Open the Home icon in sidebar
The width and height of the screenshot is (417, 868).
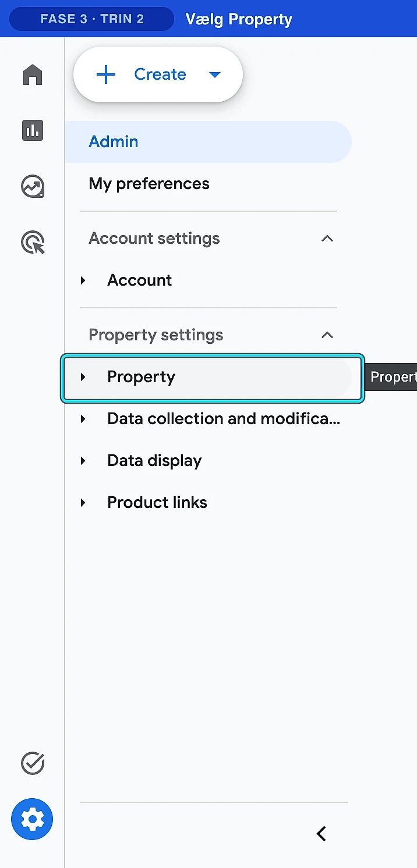click(33, 75)
